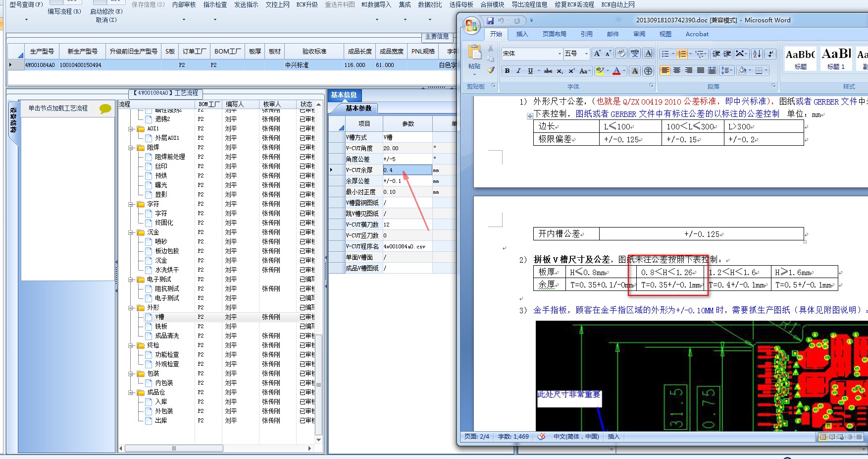Align paragraph text left
This screenshot has width=868, height=459.
(x=665, y=70)
